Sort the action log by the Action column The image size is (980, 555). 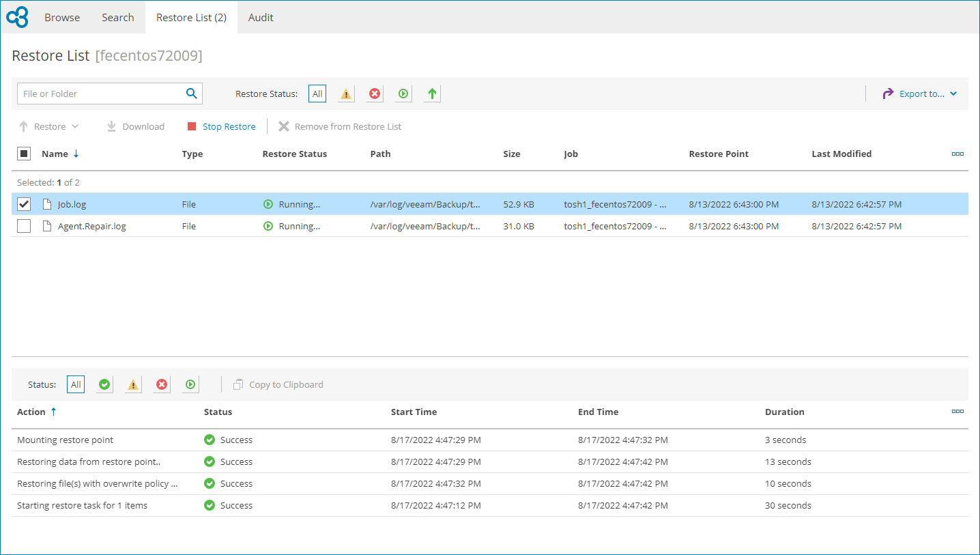31,412
